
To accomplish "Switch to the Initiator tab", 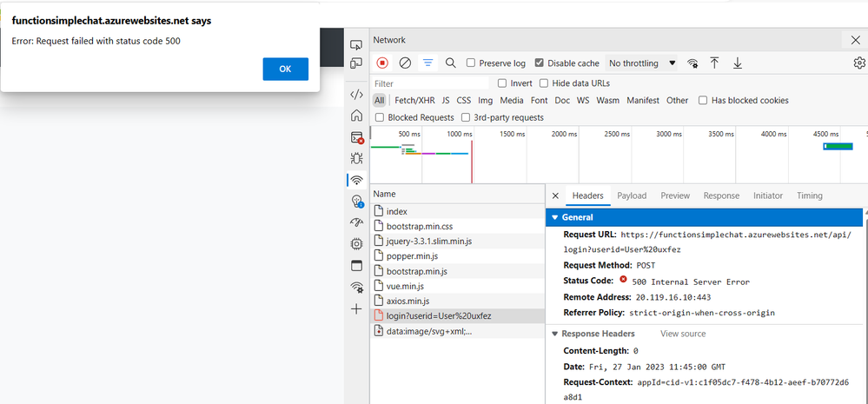I will 768,195.
